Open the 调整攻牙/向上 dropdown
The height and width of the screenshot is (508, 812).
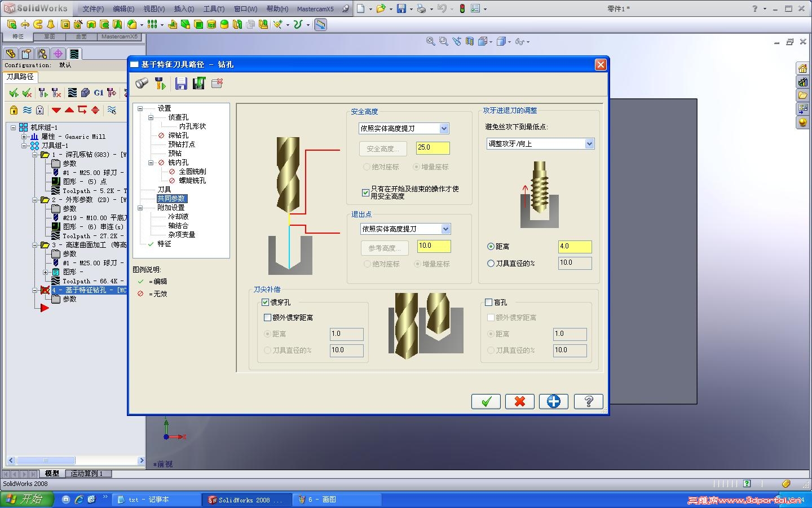[589, 144]
